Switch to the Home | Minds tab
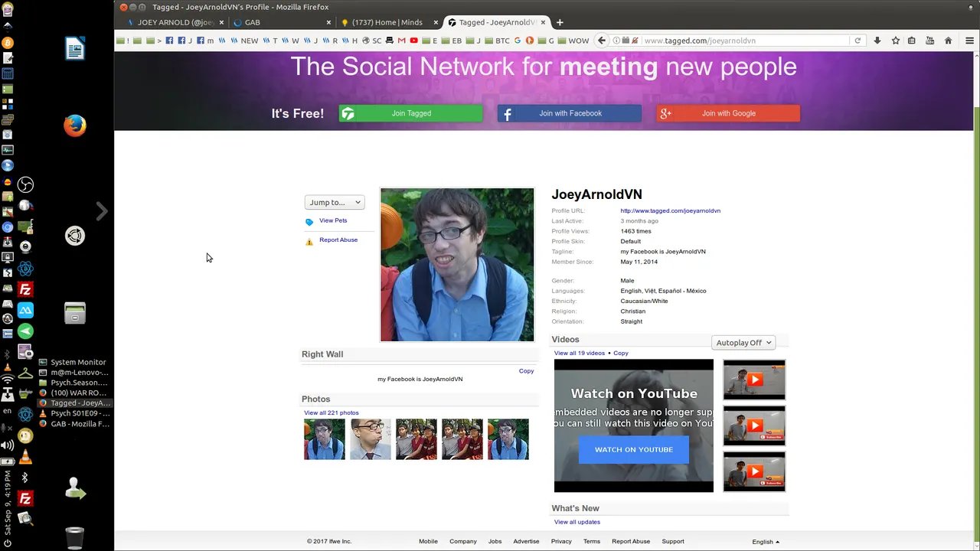This screenshot has width=980, height=551. point(387,22)
